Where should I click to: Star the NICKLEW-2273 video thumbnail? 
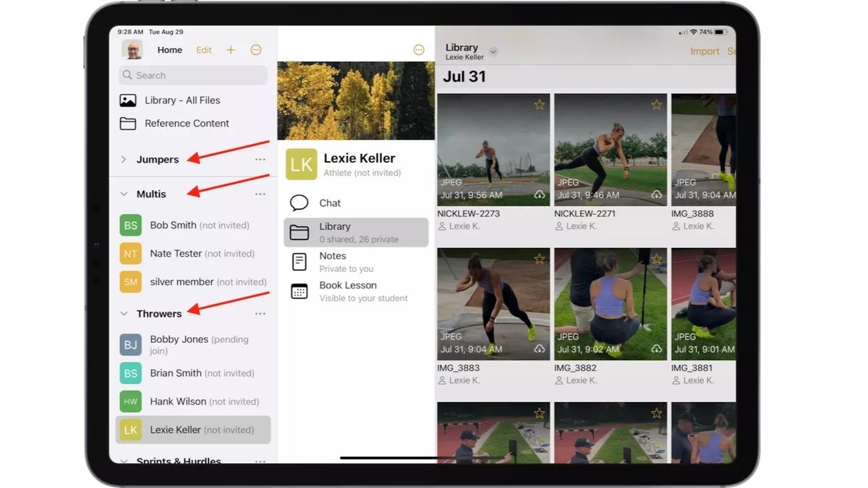[x=539, y=104]
